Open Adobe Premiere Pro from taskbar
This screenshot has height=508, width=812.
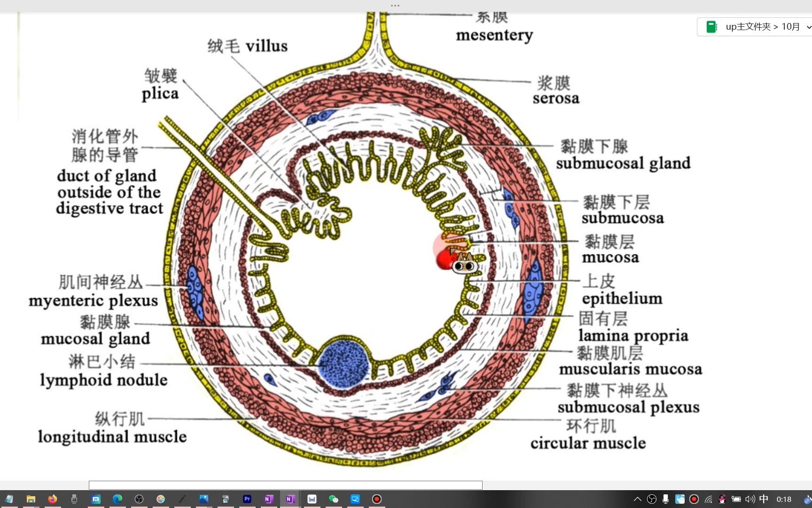(247, 499)
